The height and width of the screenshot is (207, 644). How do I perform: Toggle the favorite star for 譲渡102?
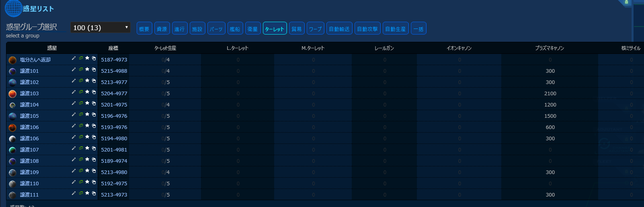click(x=87, y=81)
